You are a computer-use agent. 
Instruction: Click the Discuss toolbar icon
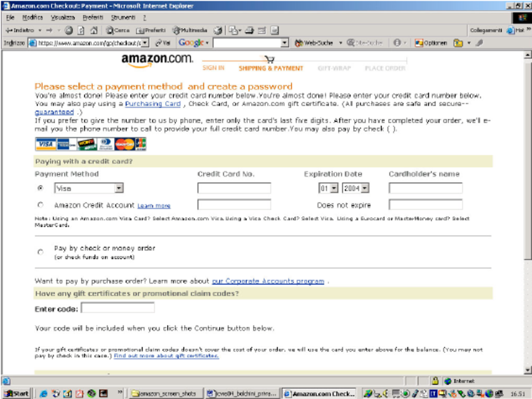275,31
